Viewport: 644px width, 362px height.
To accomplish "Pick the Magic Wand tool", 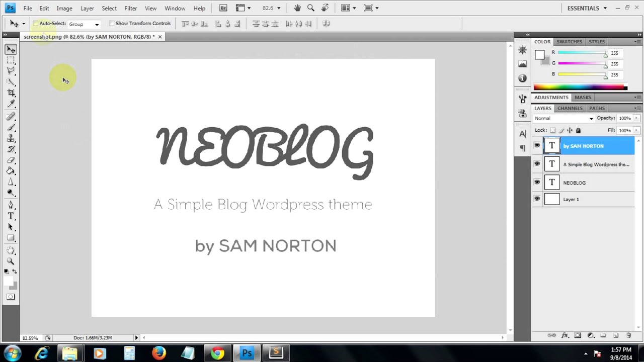I will [11, 82].
